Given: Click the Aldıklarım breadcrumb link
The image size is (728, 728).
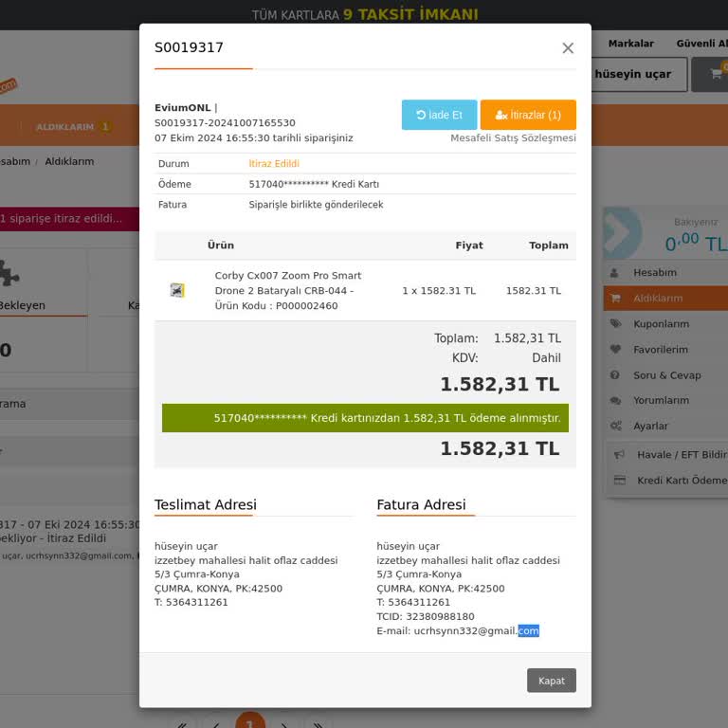Looking at the screenshot, I should [x=69, y=161].
